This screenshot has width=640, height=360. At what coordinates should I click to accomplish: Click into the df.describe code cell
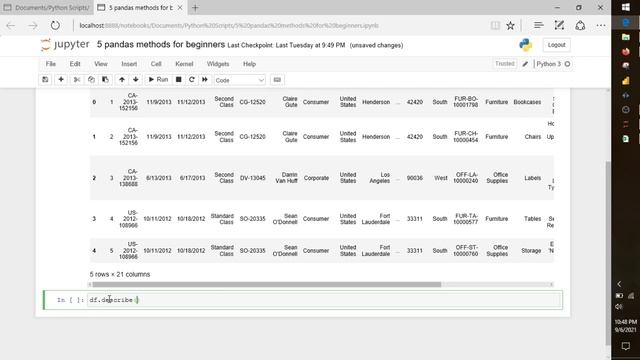325,300
